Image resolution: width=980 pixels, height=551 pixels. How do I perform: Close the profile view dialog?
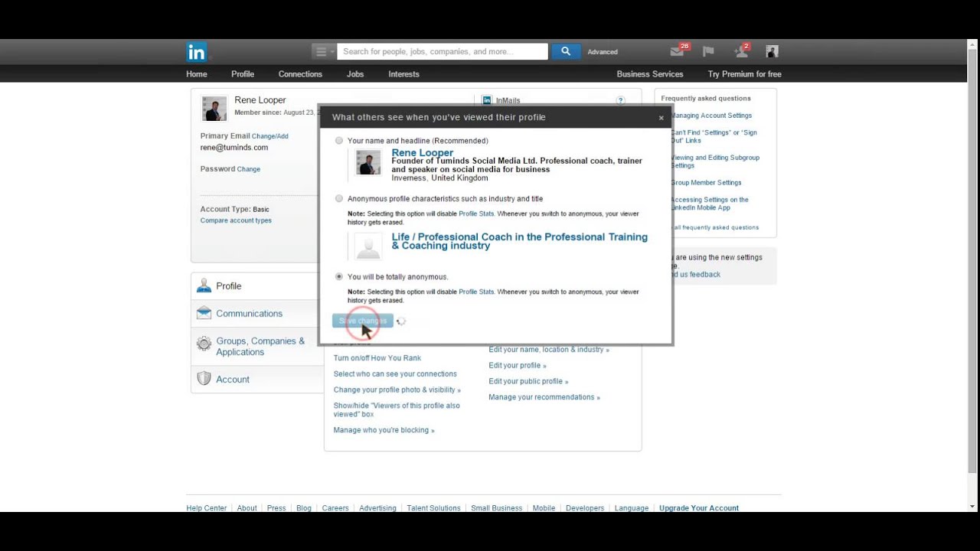(661, 118)
